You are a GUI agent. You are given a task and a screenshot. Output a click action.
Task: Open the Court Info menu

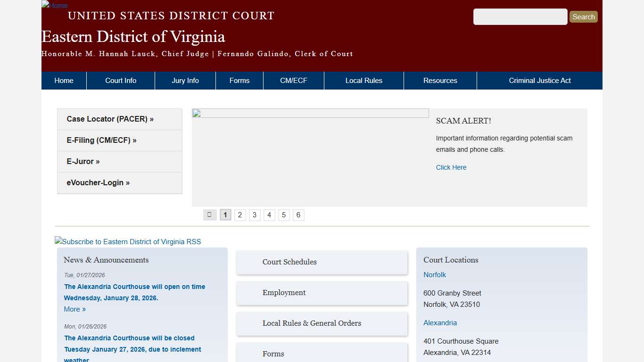point(120,80)
